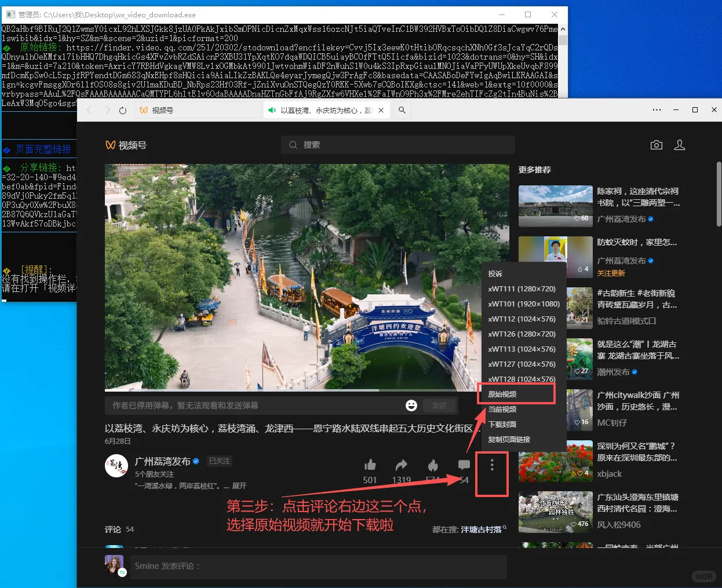The width and height of the screenshot is (722, 588).
Task: Click the 更多推荐 heading
Action: 535,170
